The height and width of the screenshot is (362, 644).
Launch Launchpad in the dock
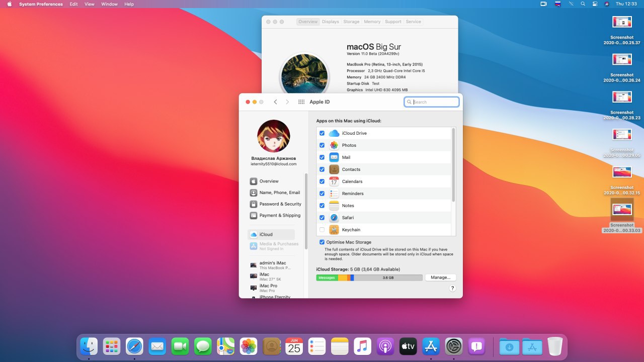click(112, 346)
